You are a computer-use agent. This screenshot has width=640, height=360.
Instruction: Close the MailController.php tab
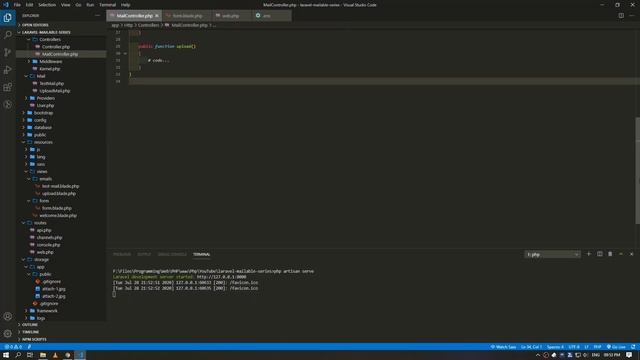tap(157, 16)
